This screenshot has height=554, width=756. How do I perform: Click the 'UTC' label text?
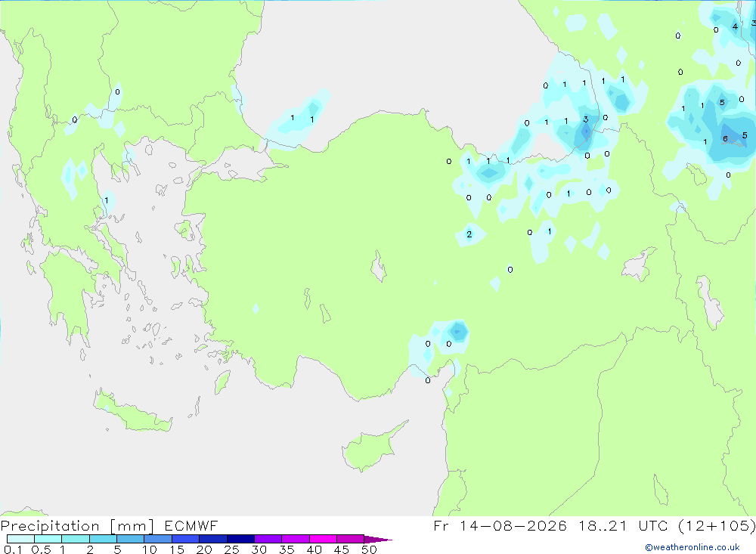[x=653, y=525]
